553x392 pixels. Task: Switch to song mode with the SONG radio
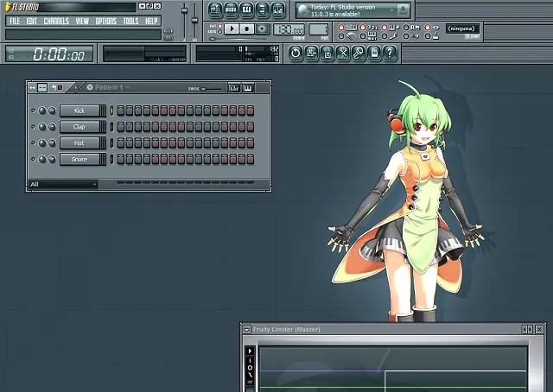point(220,31)
